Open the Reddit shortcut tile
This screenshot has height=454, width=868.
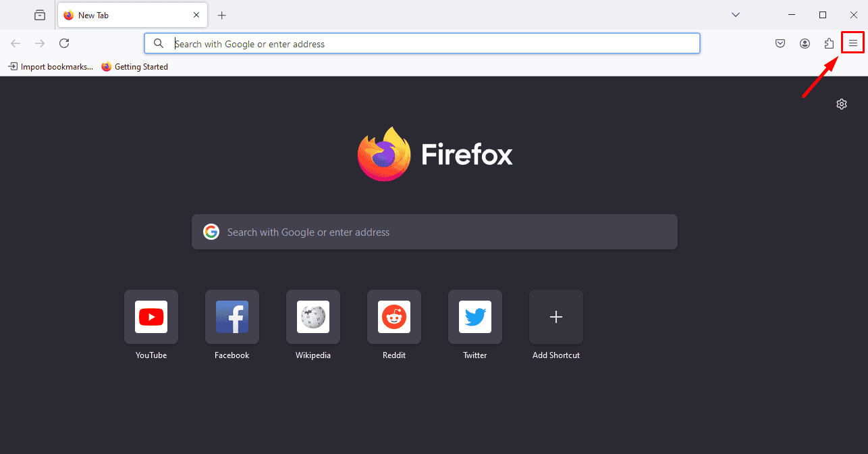pyautogui.click(x=394, y=317)
